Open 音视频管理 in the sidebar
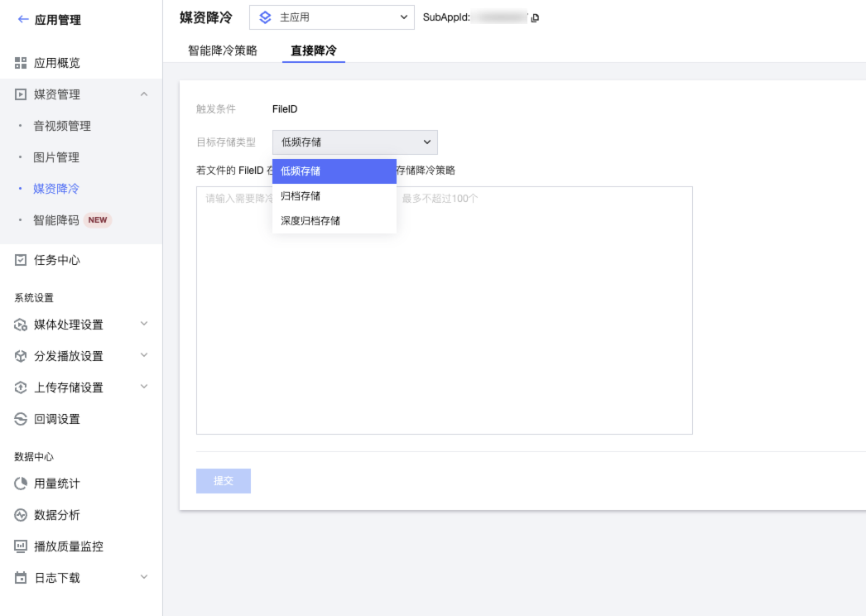Viewport: 866px width, 616px height. point(62,126)
